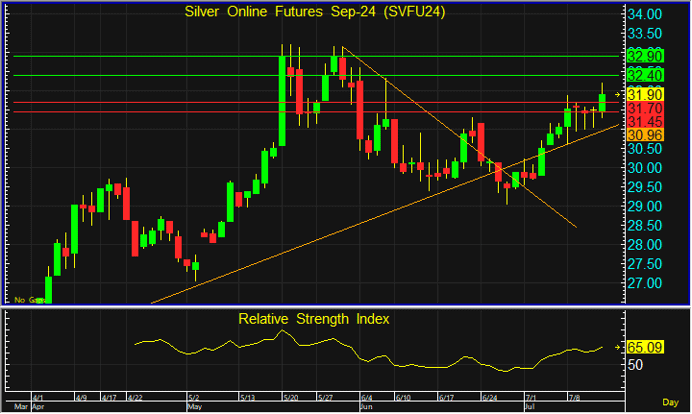Select the Jun month label on the axis
The height and width of the screenshot is (414, 692).
[x=367, y=408]
